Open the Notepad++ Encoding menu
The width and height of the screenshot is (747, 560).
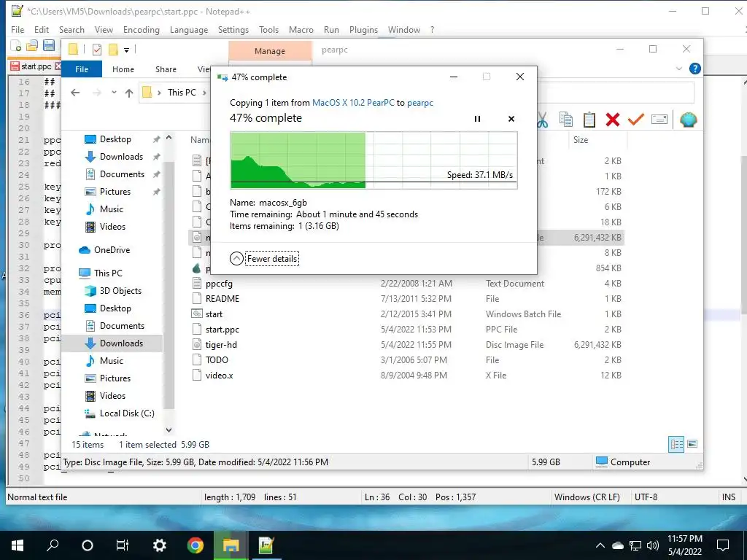coord(141,29)
